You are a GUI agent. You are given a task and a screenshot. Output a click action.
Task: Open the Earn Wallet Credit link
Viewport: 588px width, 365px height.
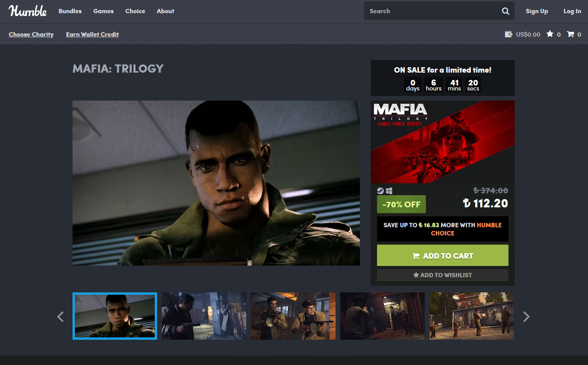pyautogui.click(x=93, y=35)
